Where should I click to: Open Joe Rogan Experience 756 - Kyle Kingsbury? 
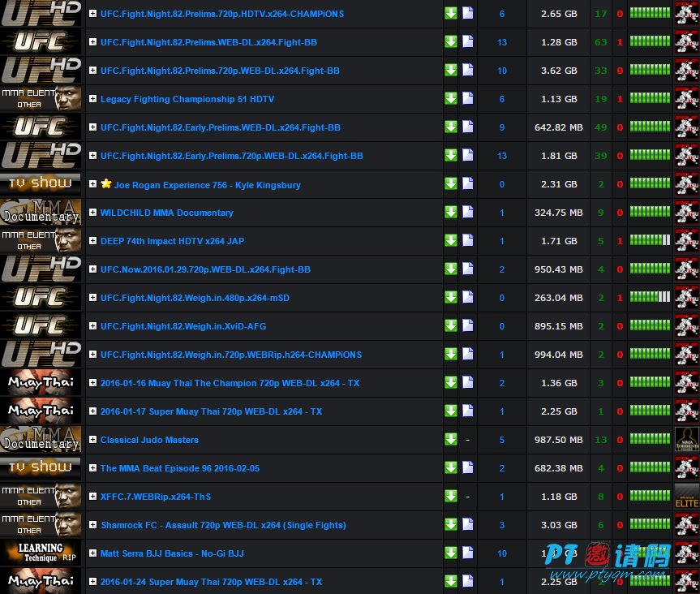click(x=207, y=185)
